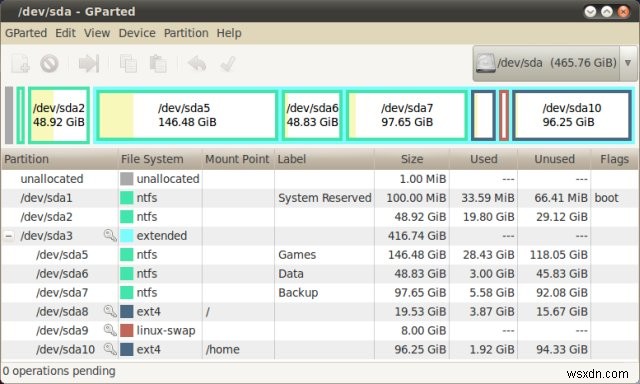Collapse the /dev/sda3 extended partition tree

pyautogui.click(x=9, y=236)
